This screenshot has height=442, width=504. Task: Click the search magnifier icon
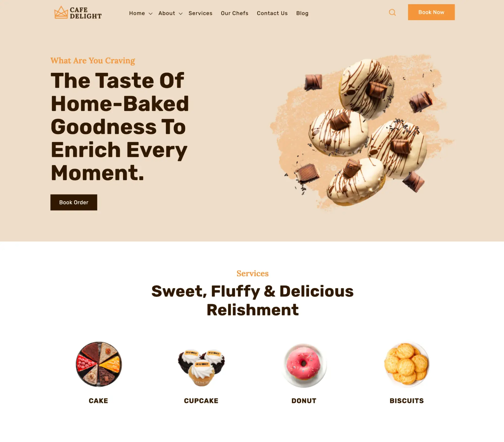pyautogui.click(x=392, y=12)
